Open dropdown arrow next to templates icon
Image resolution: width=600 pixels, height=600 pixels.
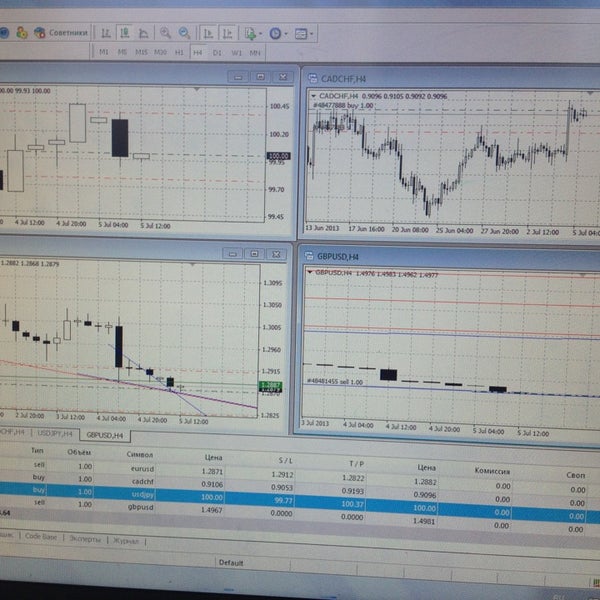(311, 34)
